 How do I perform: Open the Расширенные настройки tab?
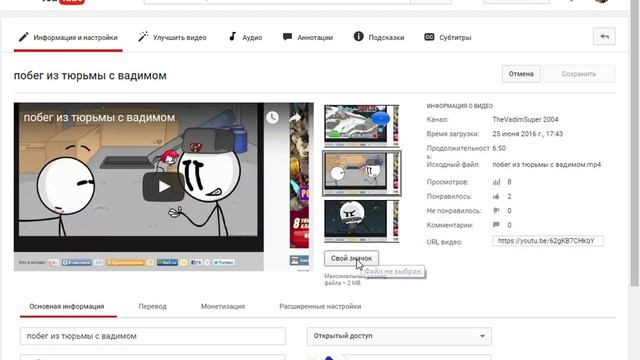[320, 307]
